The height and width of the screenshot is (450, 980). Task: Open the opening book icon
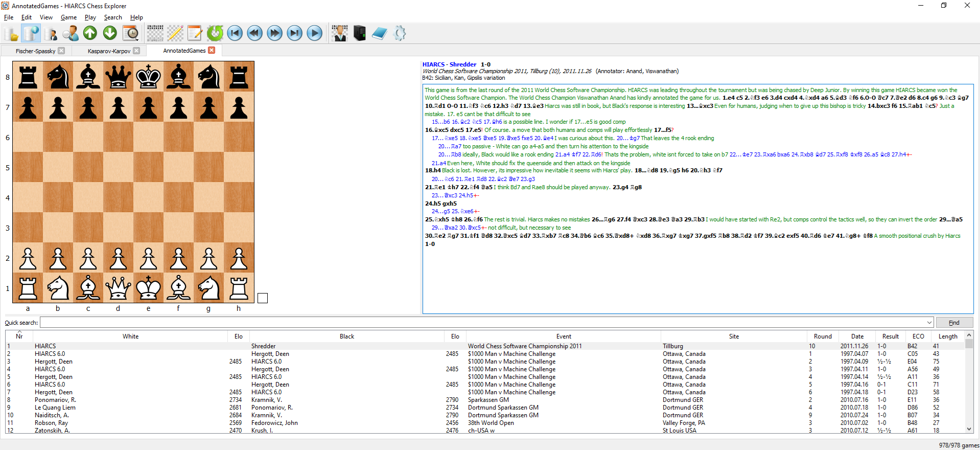click(380, 34)
